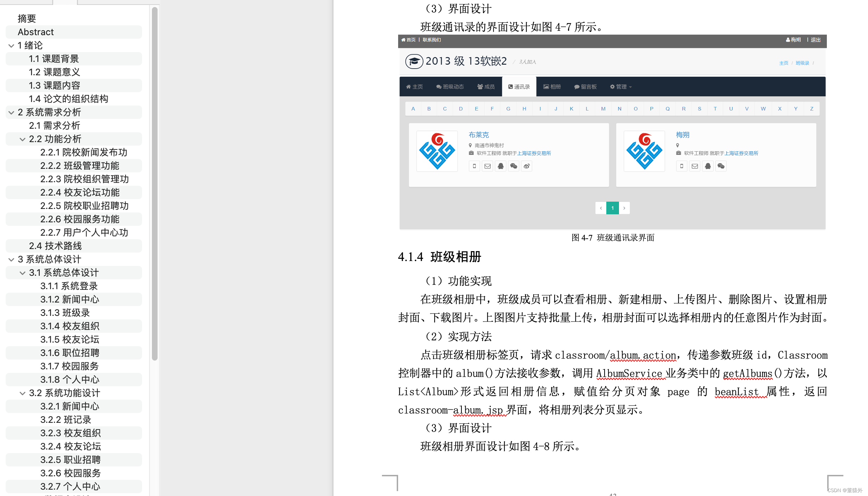Filter contacts by letter M
This screenshot has height=496, width=868.
(603, 109)
